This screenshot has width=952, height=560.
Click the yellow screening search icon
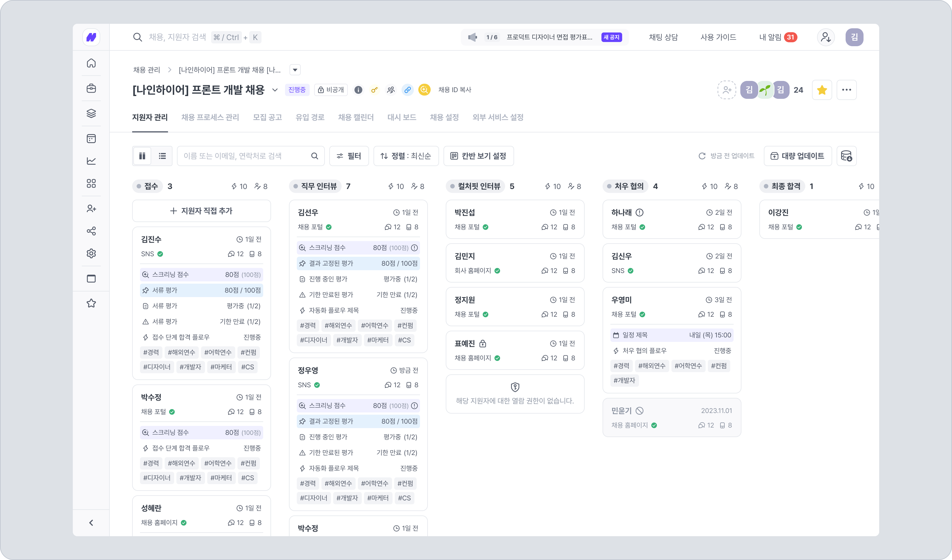pos(424,90)
